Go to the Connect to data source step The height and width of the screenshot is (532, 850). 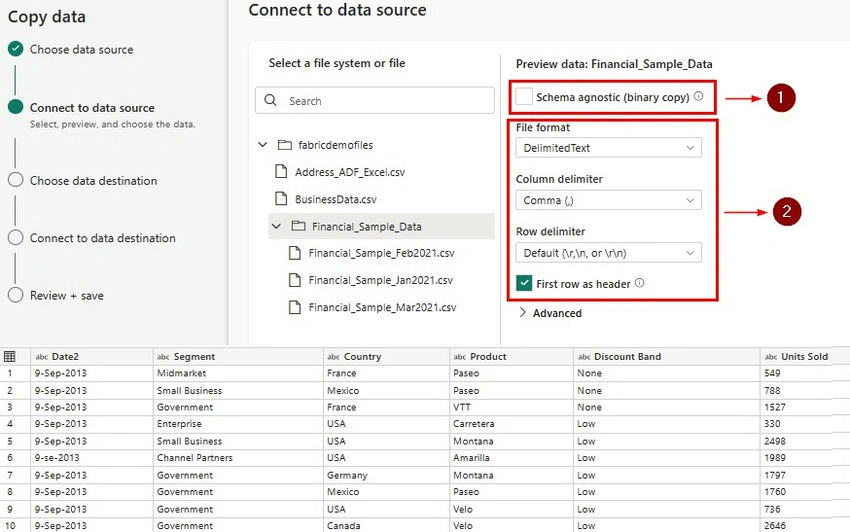click(x=92, y=107)
